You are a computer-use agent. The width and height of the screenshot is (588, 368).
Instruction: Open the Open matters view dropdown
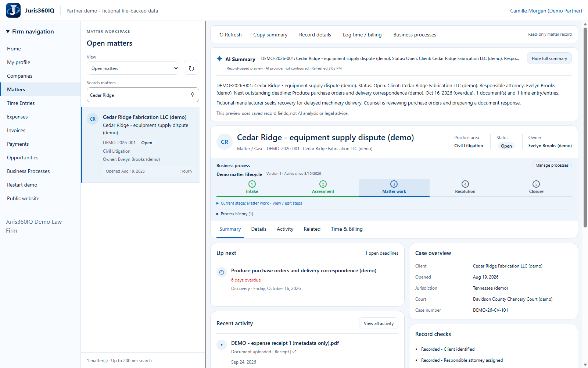tap(133, 68)
